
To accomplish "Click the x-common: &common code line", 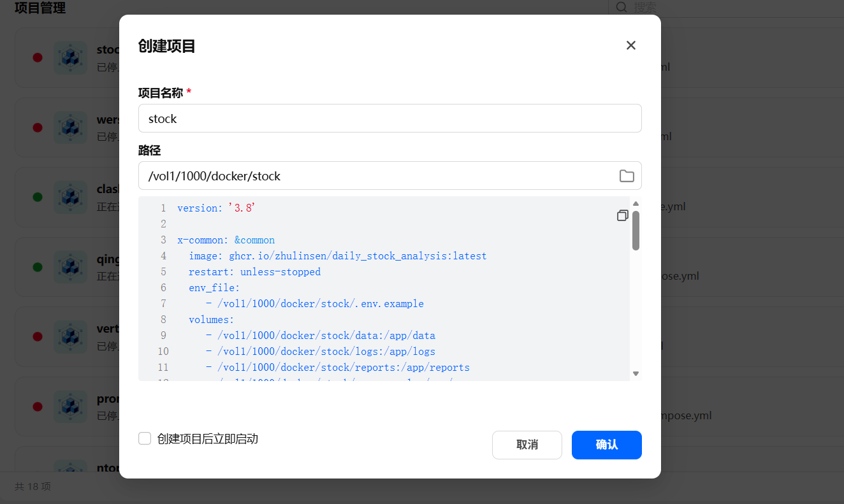I will [226, 240].
